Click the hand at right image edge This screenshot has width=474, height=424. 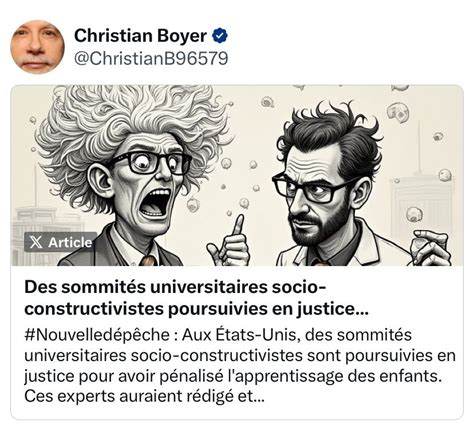430,247
